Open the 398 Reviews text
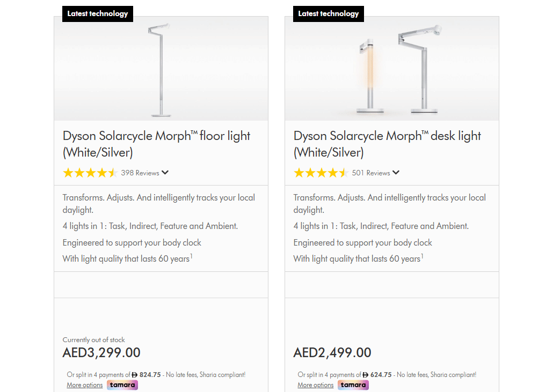This screenshot has height=392, width=553. coord(140,173)
